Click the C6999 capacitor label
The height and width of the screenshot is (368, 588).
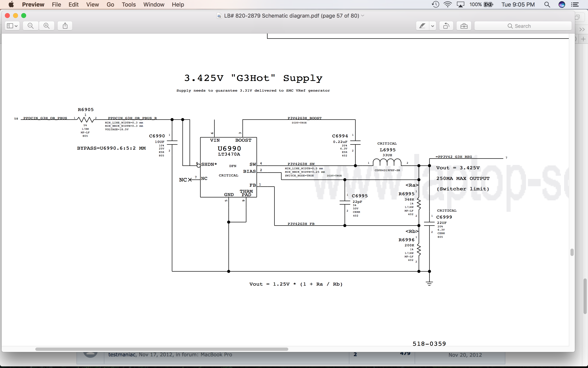pyautogui.click(x=444, y=217)
